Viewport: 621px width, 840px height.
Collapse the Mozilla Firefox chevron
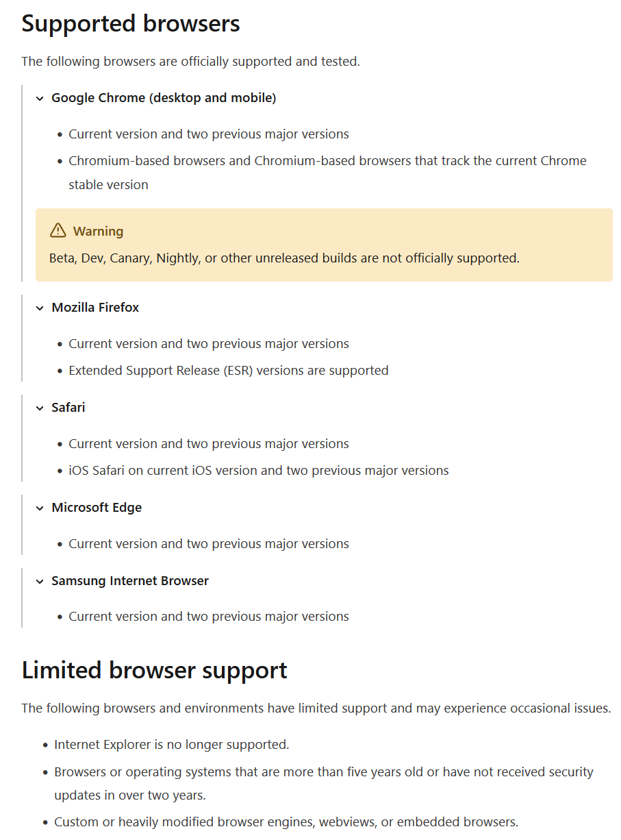point(40,308)
